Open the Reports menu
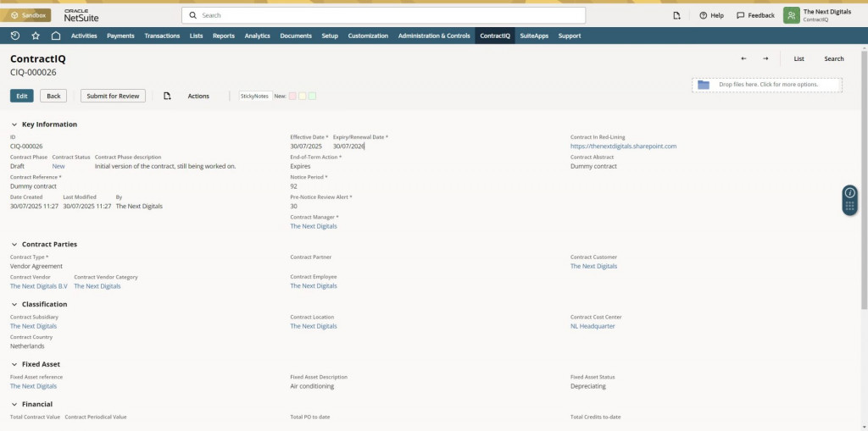Viewport: 868px width, 431px height. [224, 36]
